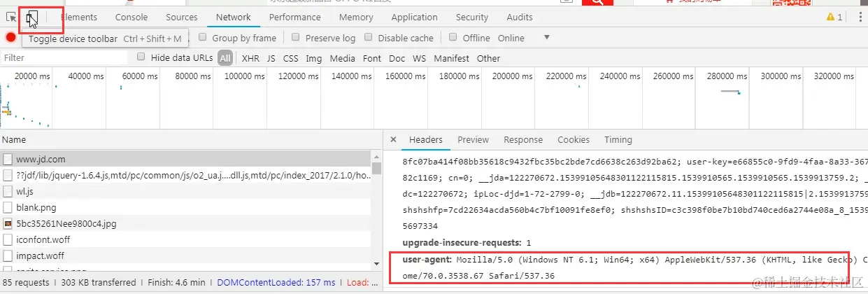Click the file icon beside iconfont.woff
Screen dimensions: 868x294
click(x=8, y=239)
